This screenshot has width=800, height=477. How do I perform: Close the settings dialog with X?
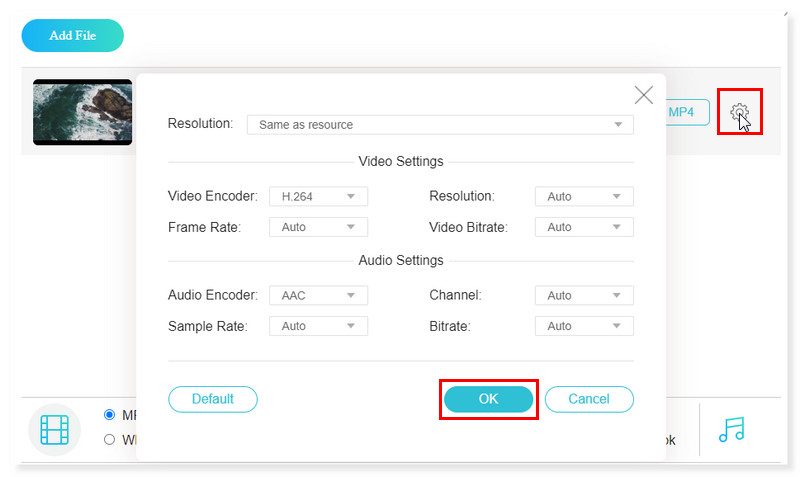(x=644, y=95)
